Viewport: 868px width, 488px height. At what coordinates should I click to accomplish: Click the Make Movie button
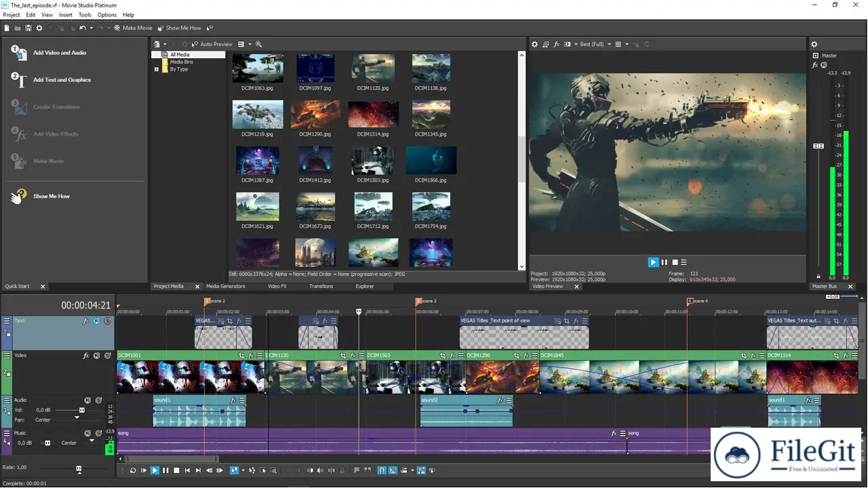[x=133, y=28]
